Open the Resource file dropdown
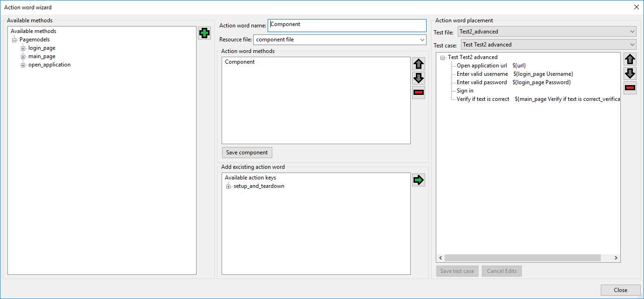The height and width of the screenshot is (299, 644). coord(422,40)
